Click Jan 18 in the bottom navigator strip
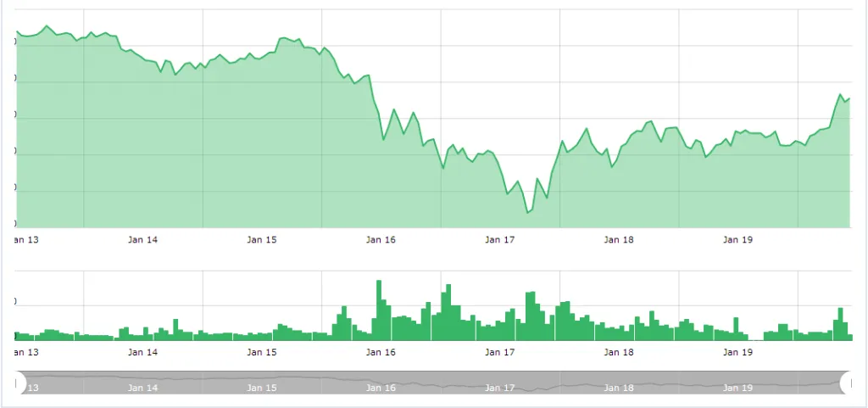 pyautogui.click(x=619, y=388)
